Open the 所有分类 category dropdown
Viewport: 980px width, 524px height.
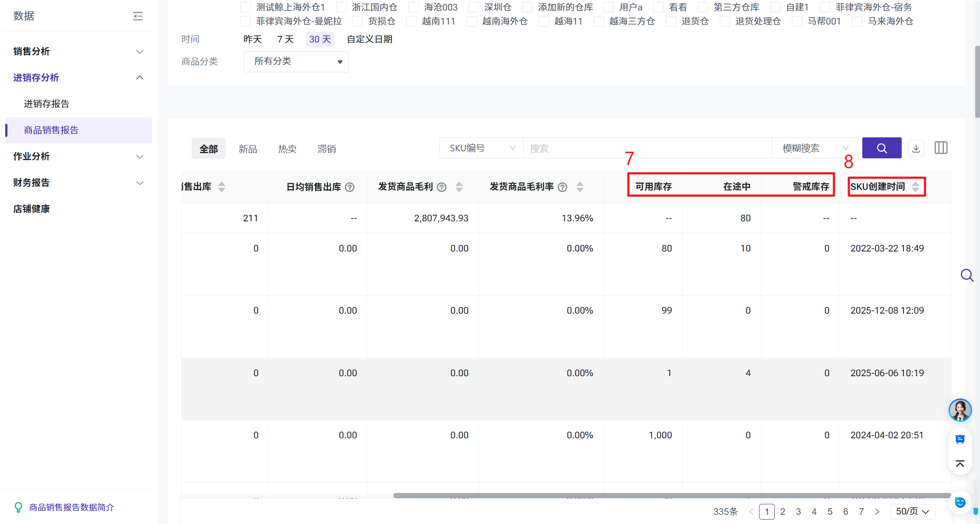click(x=296, y=62)
